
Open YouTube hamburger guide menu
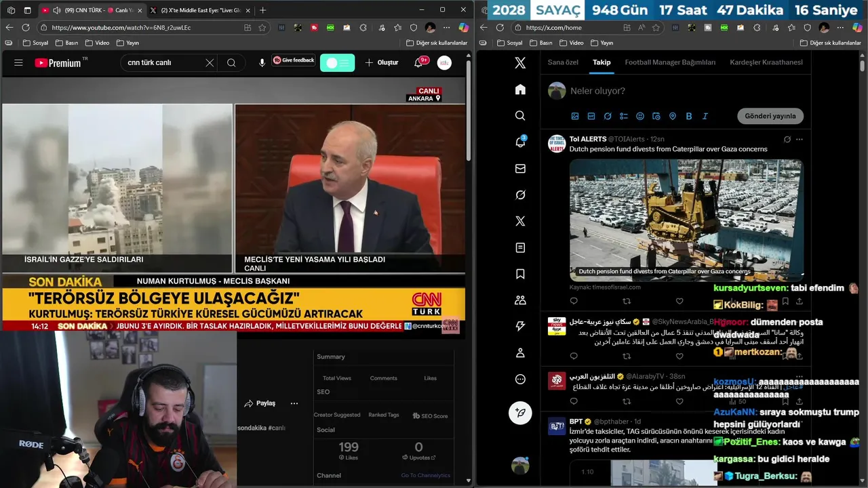pyautogui.click(x=18, y=62)
